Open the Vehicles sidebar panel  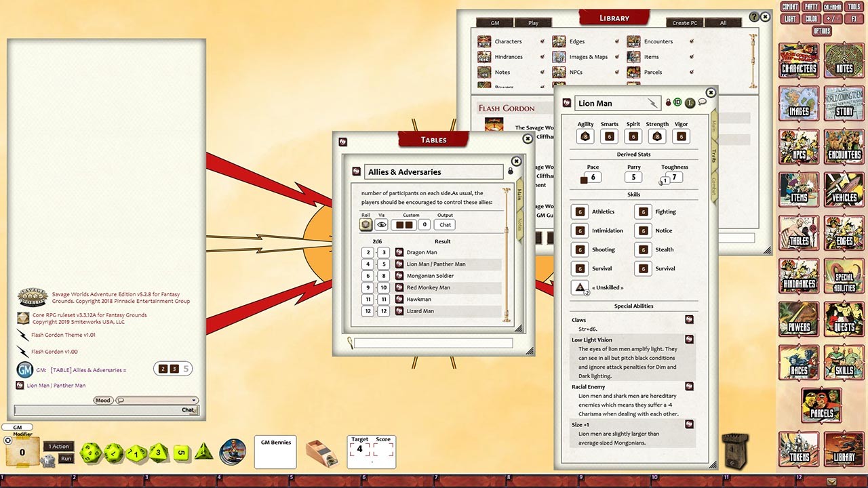click(844, 190)
